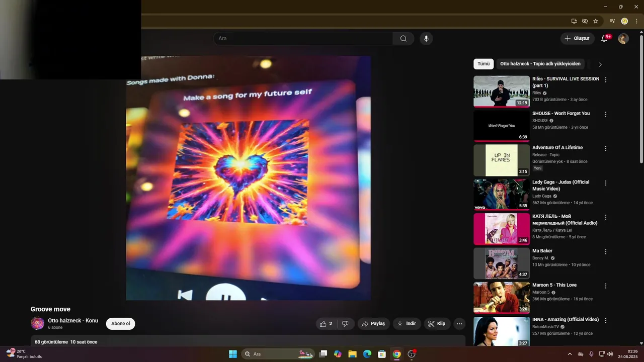Viewport: 644px width, 362px height.
Task: Open options for SHOUSE Won't Forget You
Action: tap(606, 114)
